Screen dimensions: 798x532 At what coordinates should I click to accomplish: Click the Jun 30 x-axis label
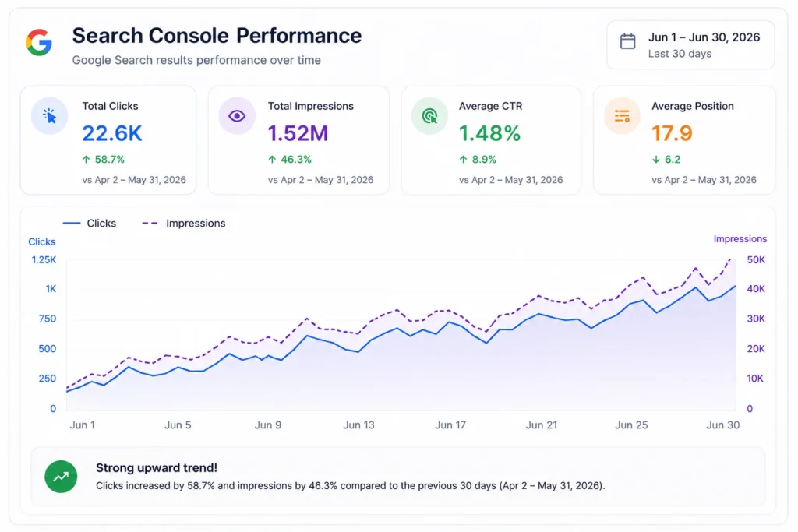click(x=722, y=425)
